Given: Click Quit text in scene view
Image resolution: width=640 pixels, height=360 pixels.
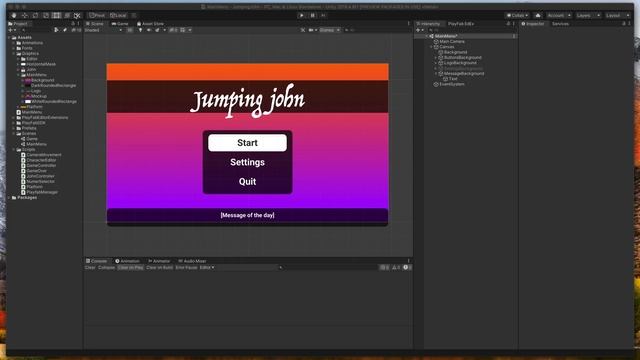Looking at the screenshot, I should (247, 182).
